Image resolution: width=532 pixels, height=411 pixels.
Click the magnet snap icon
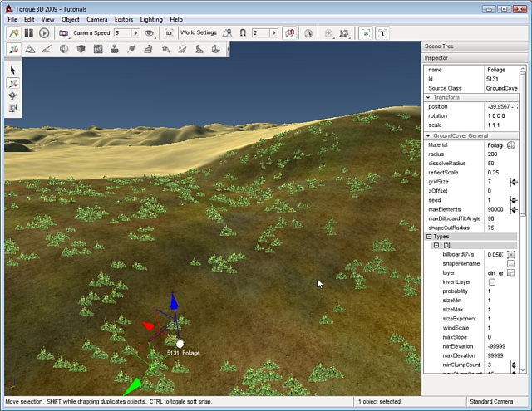click(243, 33)
